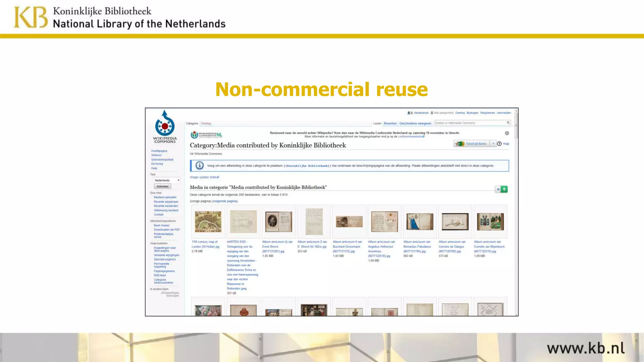Viewport: 644px width, 362px height.
Task: Open the Burchard Grossmann album thumbnail
Action: pos(349,222)
